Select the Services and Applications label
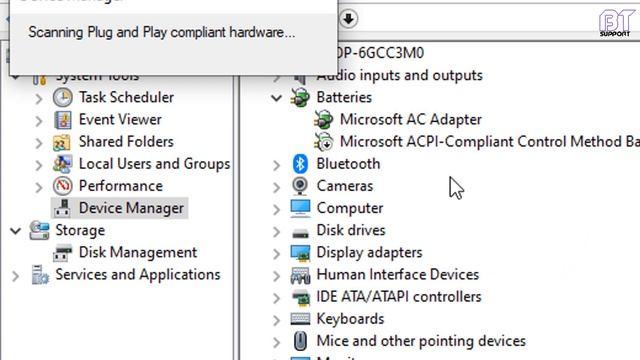This screenshot has width=640, height=360. click(138, 275)
